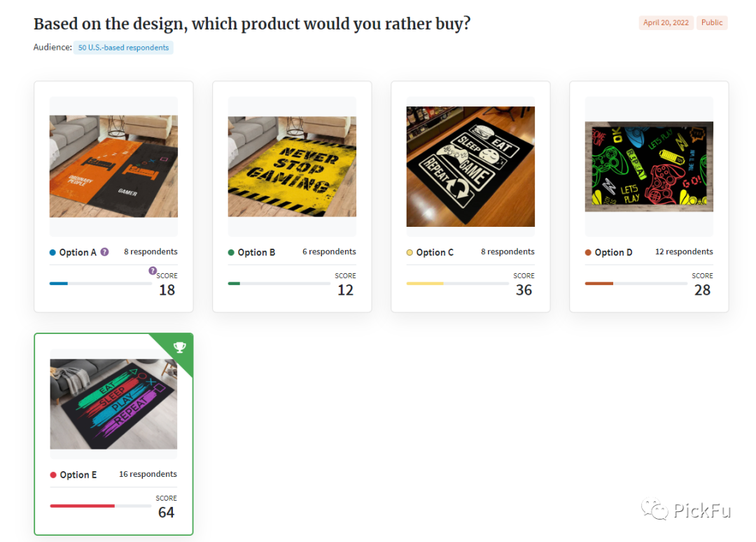Click the 16 respondents text under Option E
Image resolution: width=756 pixels, height=542 pixels.
[148, 474]
